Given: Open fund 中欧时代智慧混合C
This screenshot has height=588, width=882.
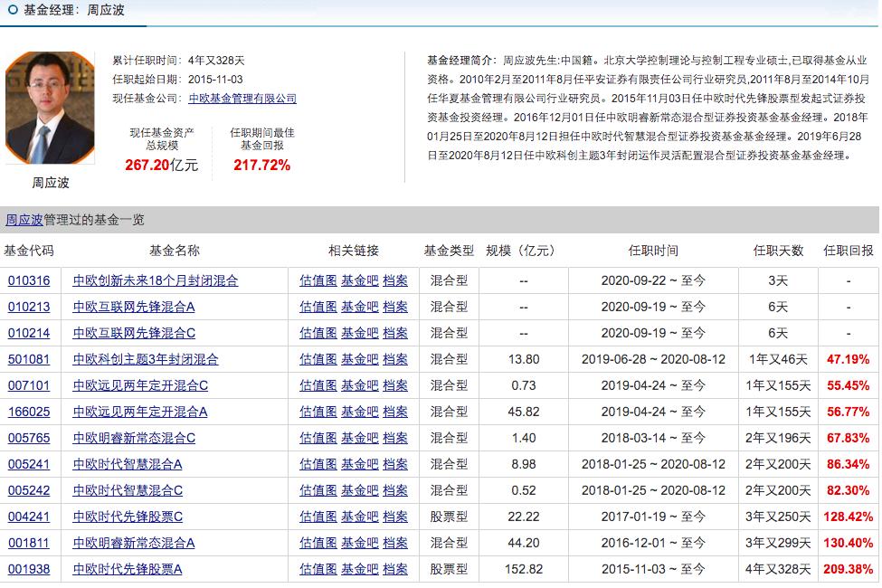Looking at the screenshot, I should click(128, 490).
